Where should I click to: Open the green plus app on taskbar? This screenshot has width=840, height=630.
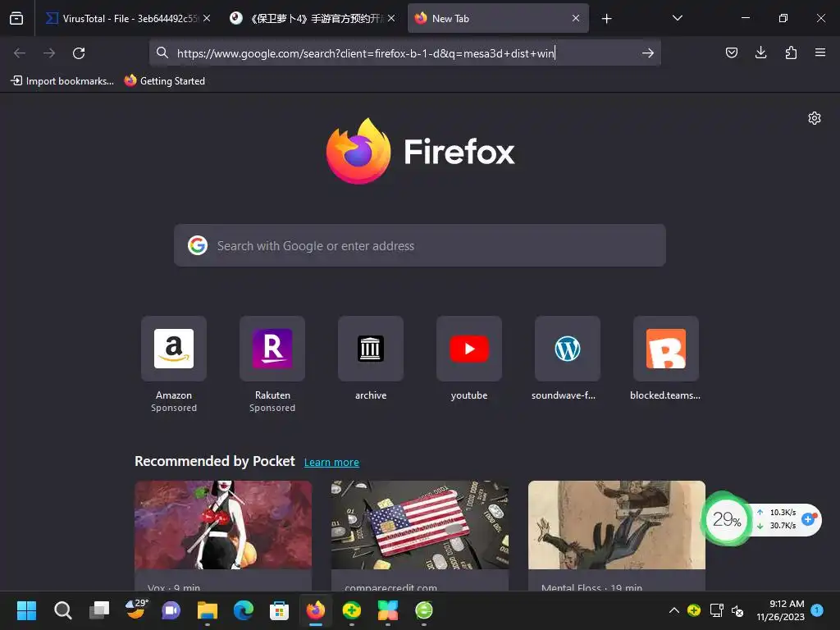point(351,610)
